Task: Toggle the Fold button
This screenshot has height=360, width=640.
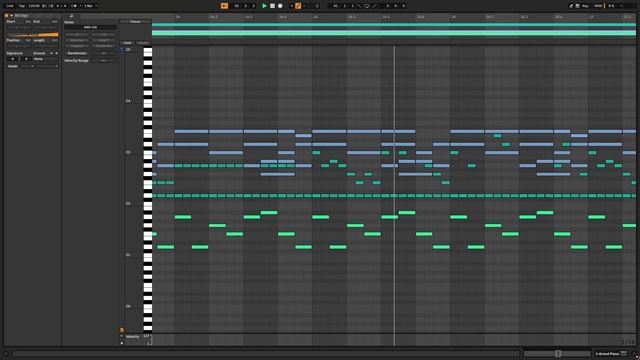Action: click(x=127, y=43)
